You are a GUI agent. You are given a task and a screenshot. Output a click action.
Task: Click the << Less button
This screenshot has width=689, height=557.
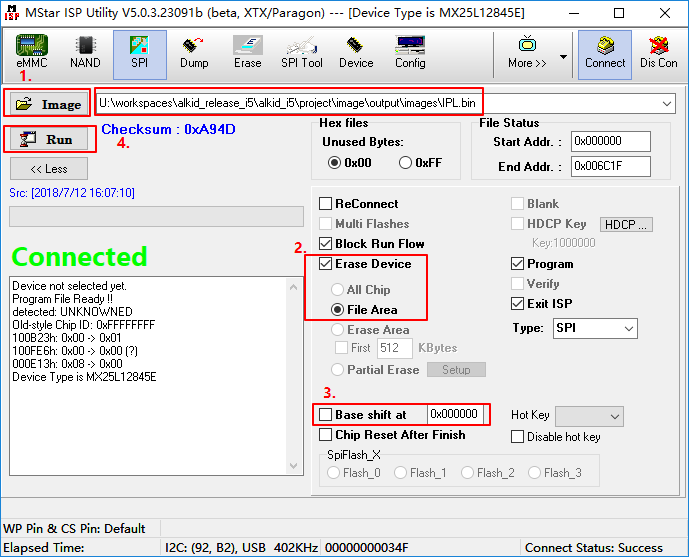click(49, 169)
